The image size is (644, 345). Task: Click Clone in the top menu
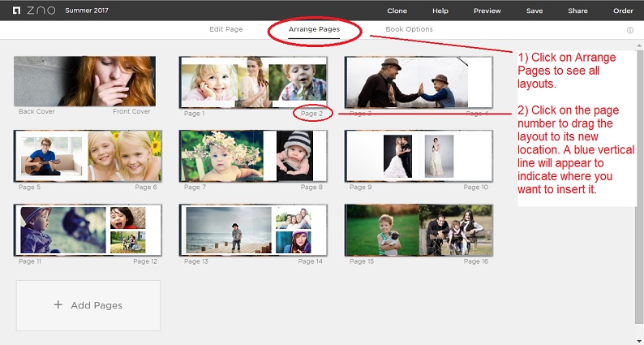tap(397, 11)
